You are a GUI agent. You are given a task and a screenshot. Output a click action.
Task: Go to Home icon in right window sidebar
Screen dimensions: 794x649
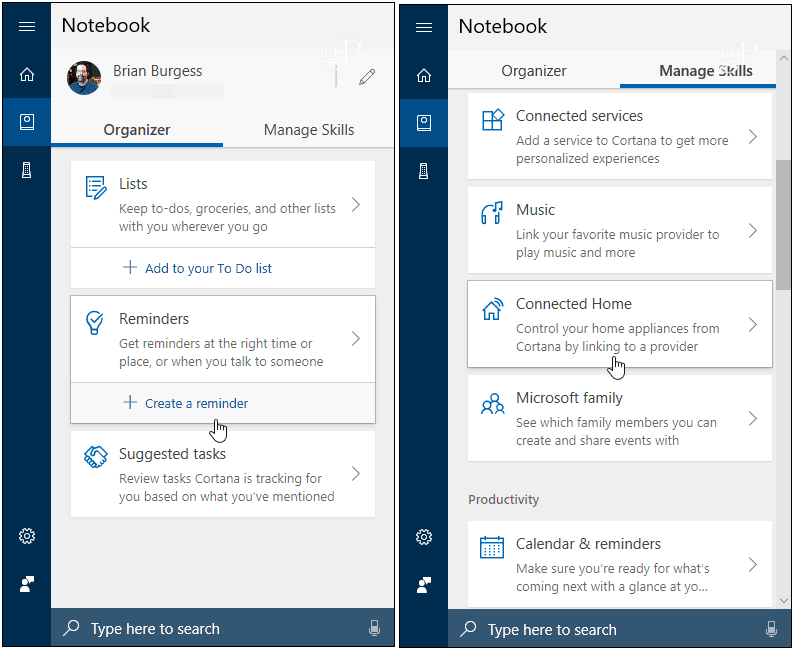(x=424, y=75)
